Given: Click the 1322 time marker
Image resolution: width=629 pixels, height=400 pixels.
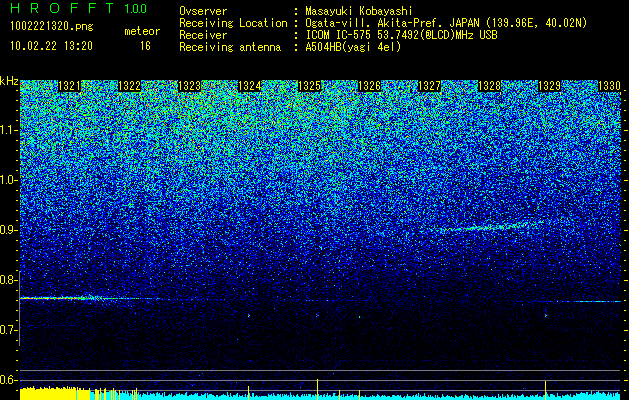Looking at the screenshot, I should (130, 86).
